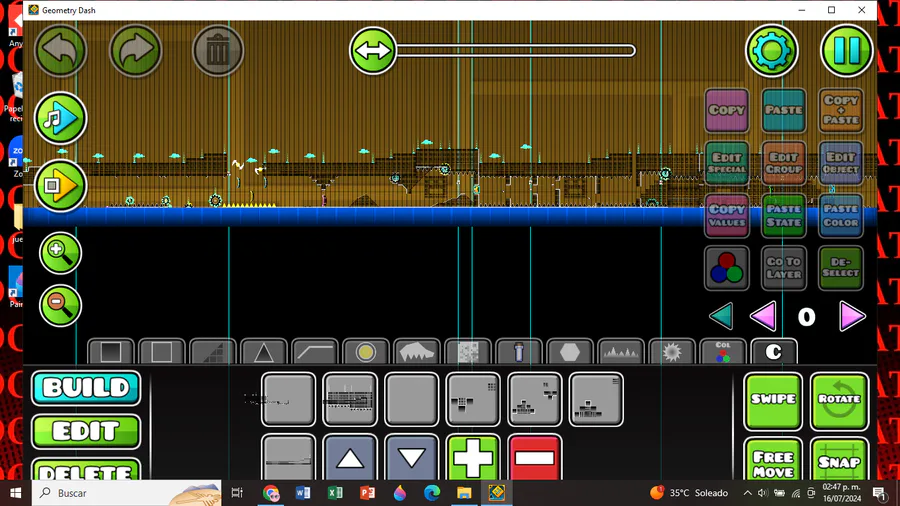Redo with the forward arrow button

tap(135, 51)
